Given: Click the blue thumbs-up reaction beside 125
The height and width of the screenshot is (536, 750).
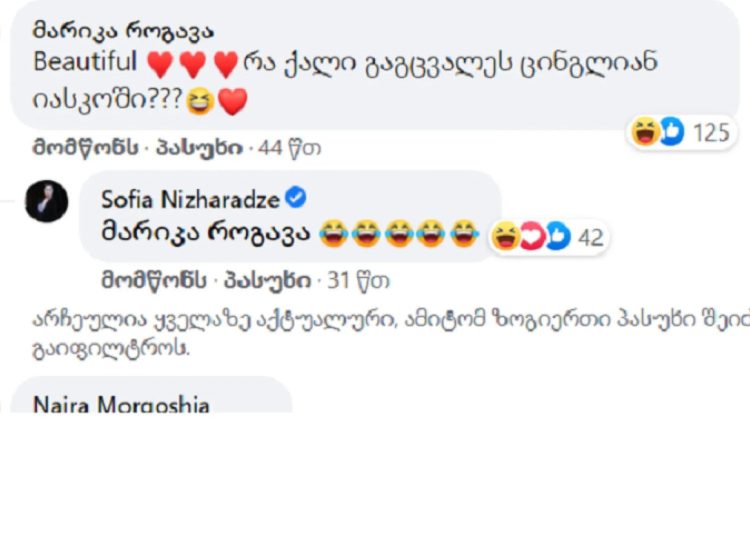Looking at the screenshot, I should coord(670,131).
